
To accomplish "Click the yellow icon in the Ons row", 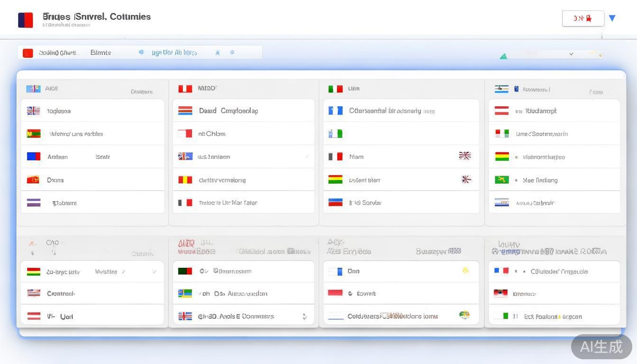I will pyautogui.click(x=465, y=271).
